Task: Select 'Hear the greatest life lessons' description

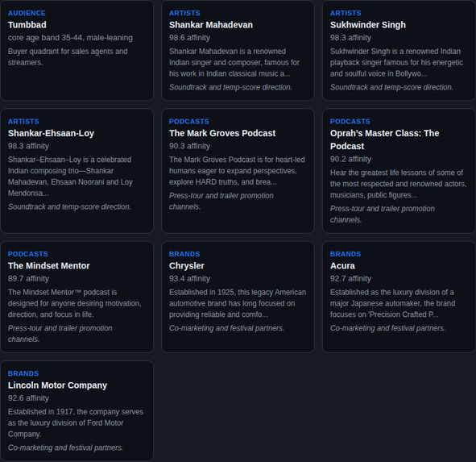Action: pos(399,184)
